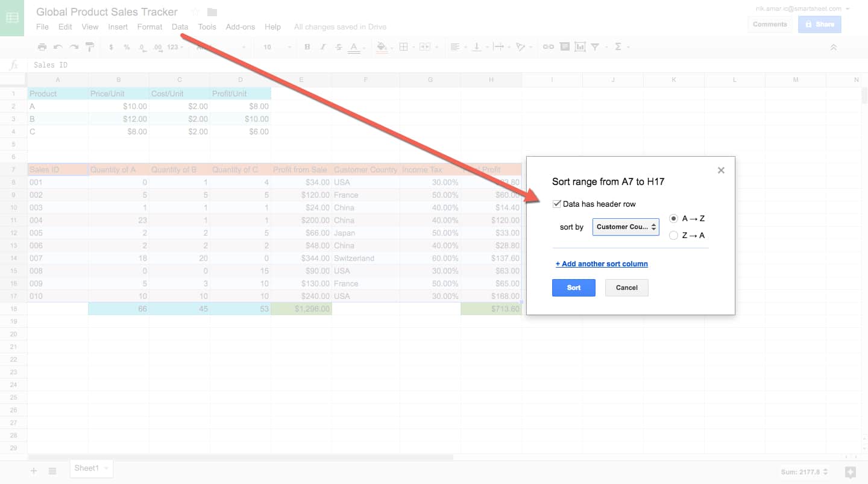The height and width of the screenshot is (484, 868).
Task: Choose the Z → A radio option
Action: (x=674, y=236)
